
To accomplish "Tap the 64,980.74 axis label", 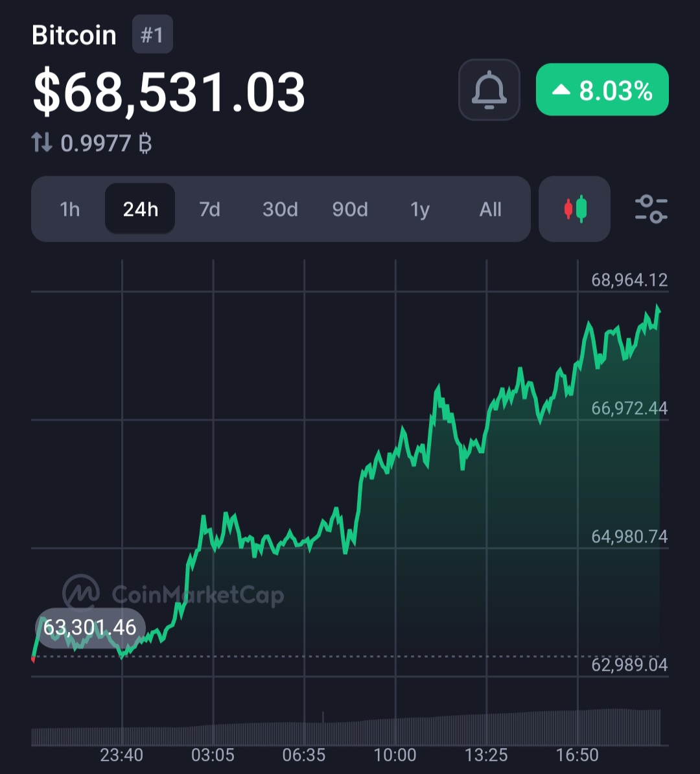I will tap(629, 537).
